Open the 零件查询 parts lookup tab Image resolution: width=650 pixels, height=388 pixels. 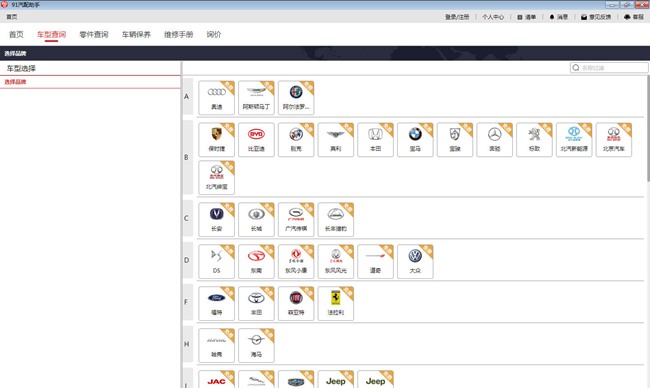click(94, 34)
